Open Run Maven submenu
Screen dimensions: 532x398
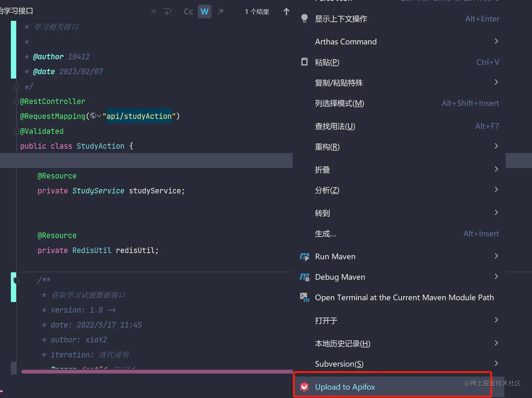(x=399, y=257)
